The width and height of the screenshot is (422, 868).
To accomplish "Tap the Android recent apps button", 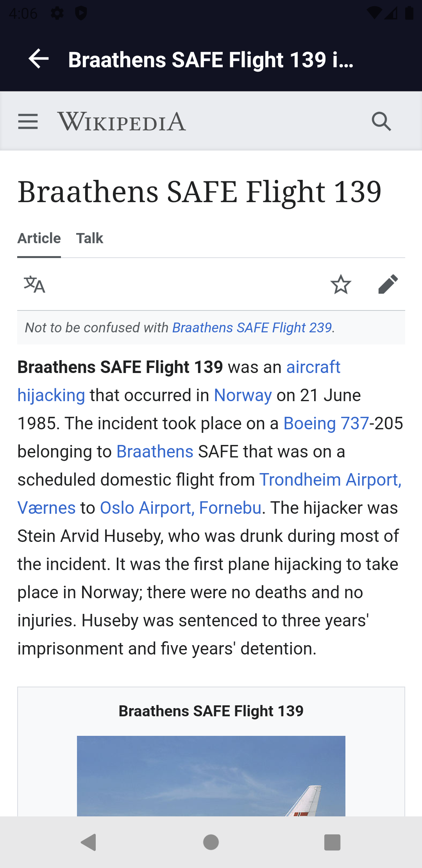I will click(333, 842).
